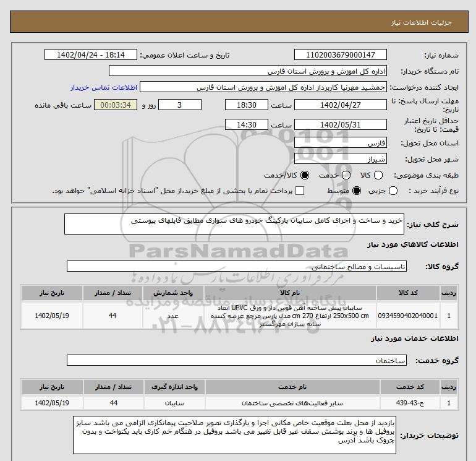Click the buyer notes text area
Image resolution: width=476 pixels, height=461 pixels.
coord(234,435)
